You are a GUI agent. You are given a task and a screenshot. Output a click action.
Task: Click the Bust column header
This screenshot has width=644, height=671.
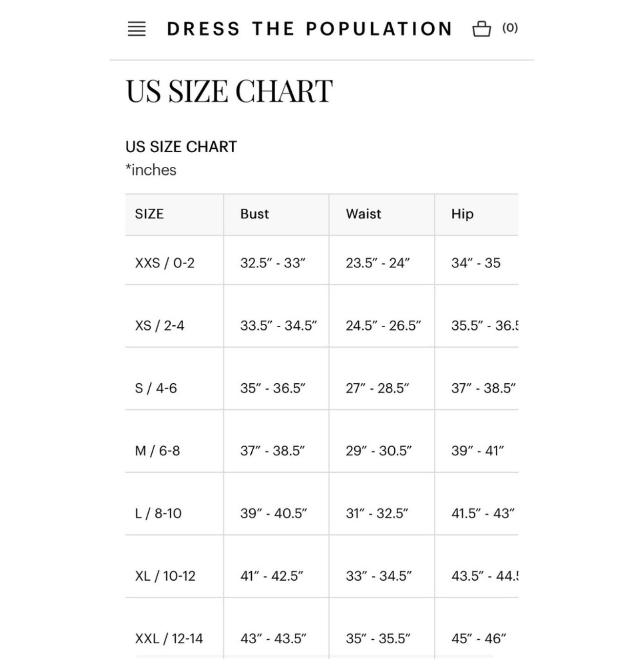tap(276, 214)
